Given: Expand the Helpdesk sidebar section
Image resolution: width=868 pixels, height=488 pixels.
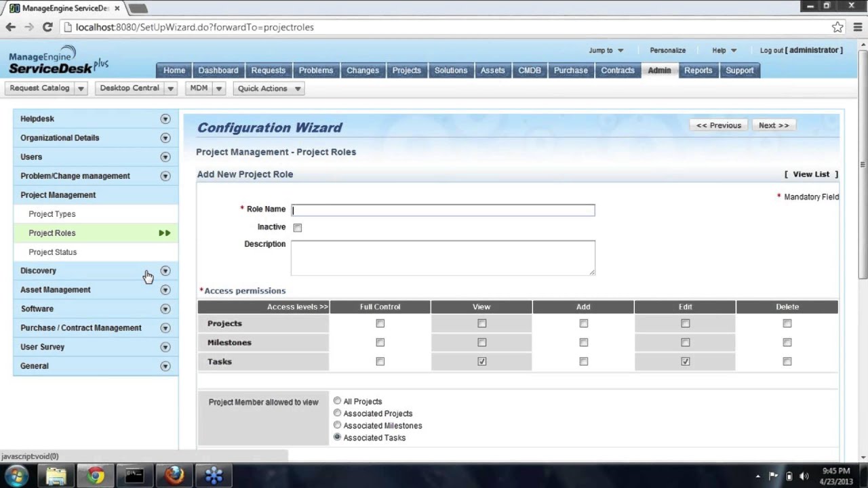Looking at the screenshot, I should pos(165,119).
